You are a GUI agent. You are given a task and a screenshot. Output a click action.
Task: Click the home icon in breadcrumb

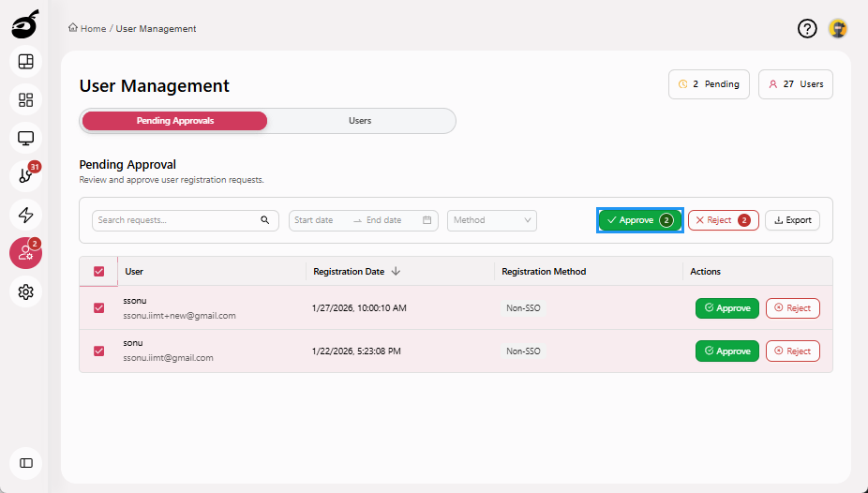(73, 28)
